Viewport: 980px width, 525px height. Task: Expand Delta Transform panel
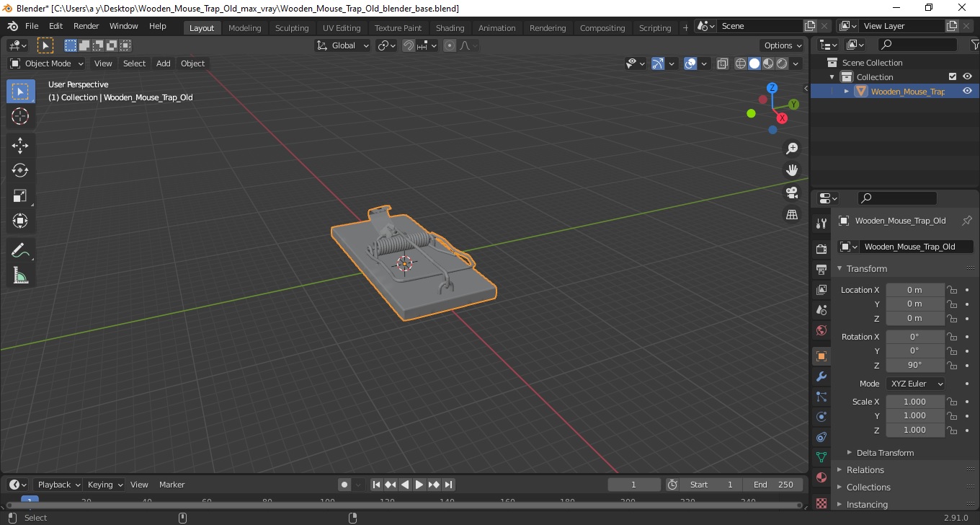[x=885, y=453]
